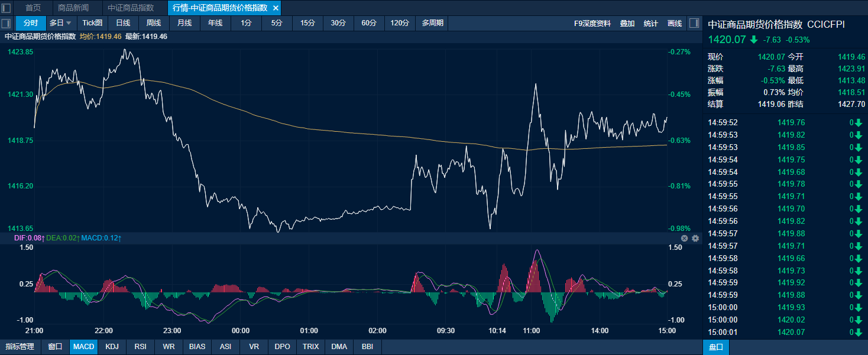
Task: Switch to the KDJ indicator
Action: click(112, 347)
